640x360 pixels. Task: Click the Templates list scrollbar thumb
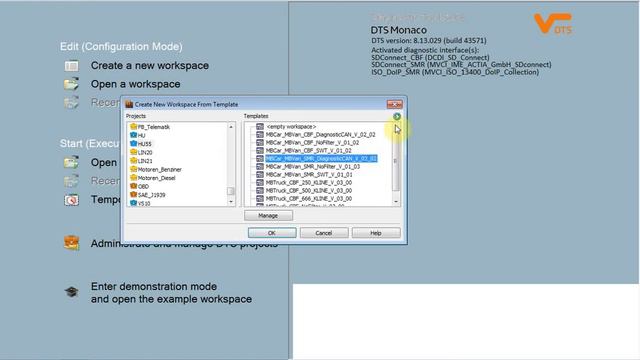pos(396,162)
